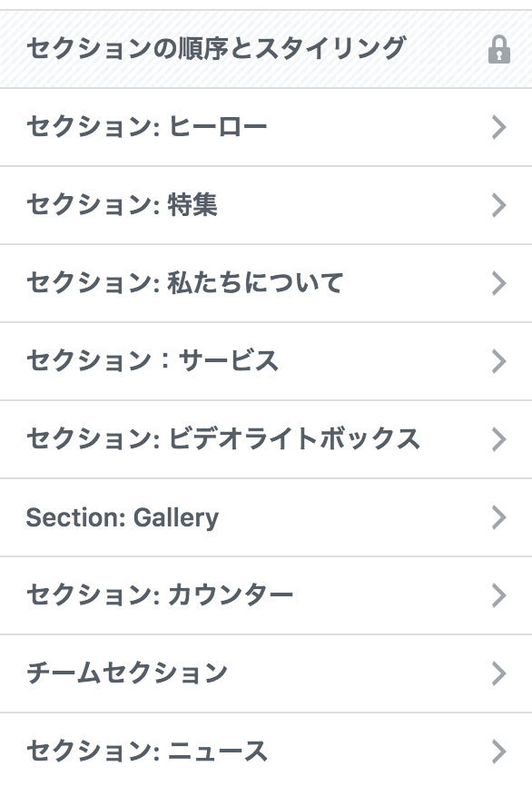Expand the ビデオライトボックス chevron arrow
This screenshot has width=532, height=786.
[x=498, y=439]
